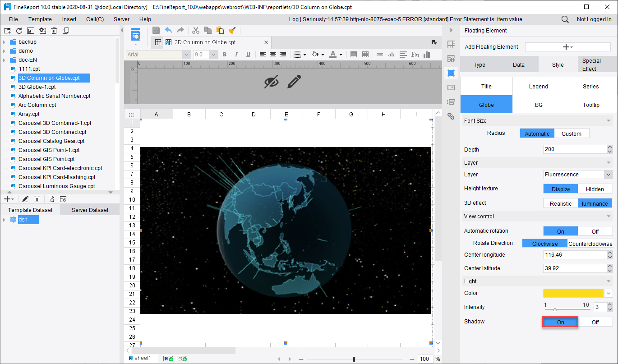Viewport: 618px width, 364px height.
Task: Delete the selected template with the trash icon
Action: tap(54, 31)
